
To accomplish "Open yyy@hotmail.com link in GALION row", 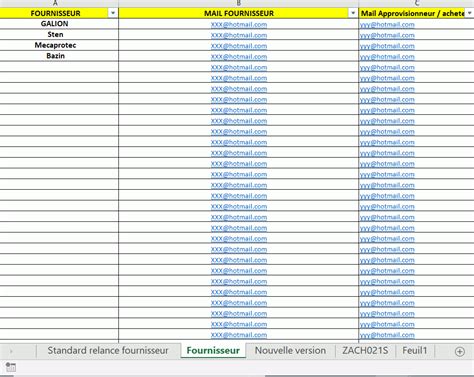I will tap(387, 24).
